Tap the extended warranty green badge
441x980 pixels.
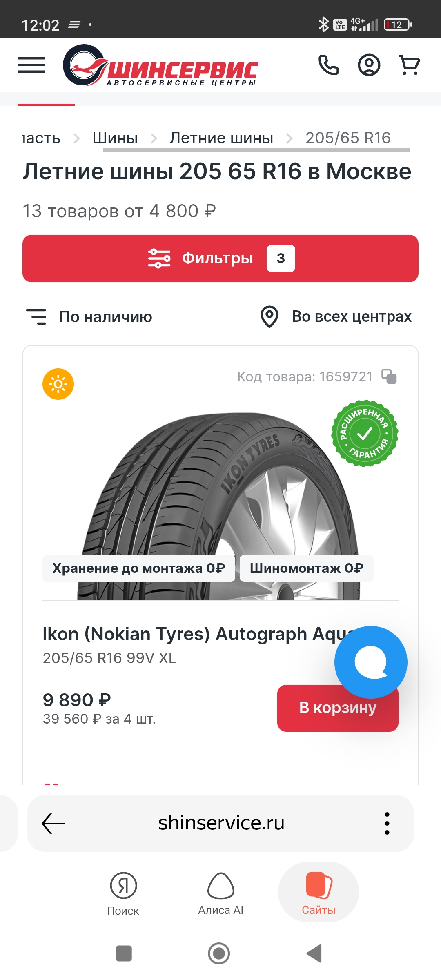pyautogui.click(x=365, y=433)
